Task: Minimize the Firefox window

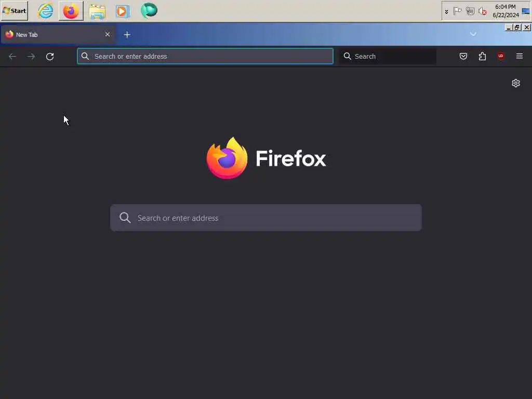Action: [x=508, y=28]
